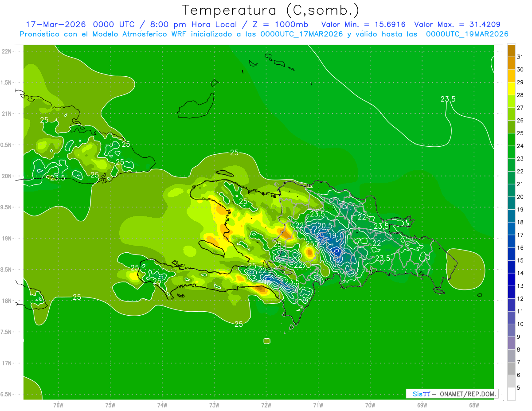Click the latitude axis label "18N"
Image resolution: width=532 pixels, height=411 pixels.
coord(7,301)
